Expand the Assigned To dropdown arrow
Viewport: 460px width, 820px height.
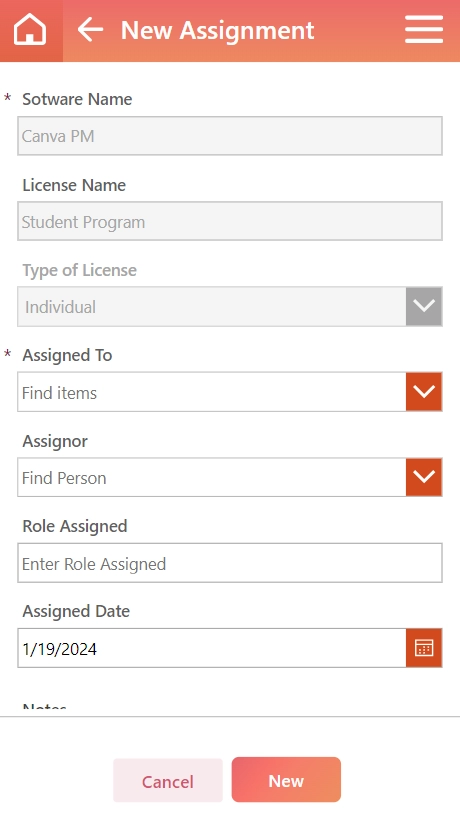click(x=424, y=392)
